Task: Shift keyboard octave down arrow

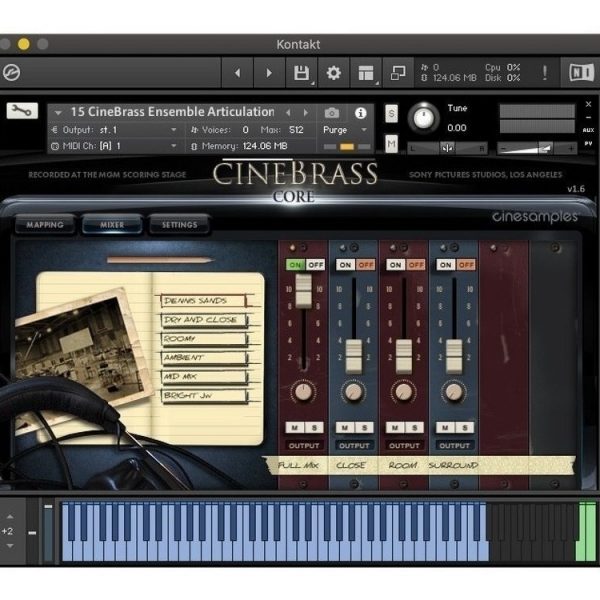Action: (x=10, y=546)
